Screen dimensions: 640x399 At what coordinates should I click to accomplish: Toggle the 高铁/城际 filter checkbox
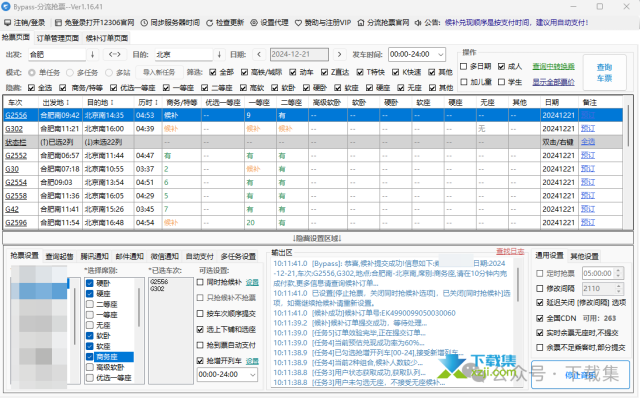click(x=244, y=72)
